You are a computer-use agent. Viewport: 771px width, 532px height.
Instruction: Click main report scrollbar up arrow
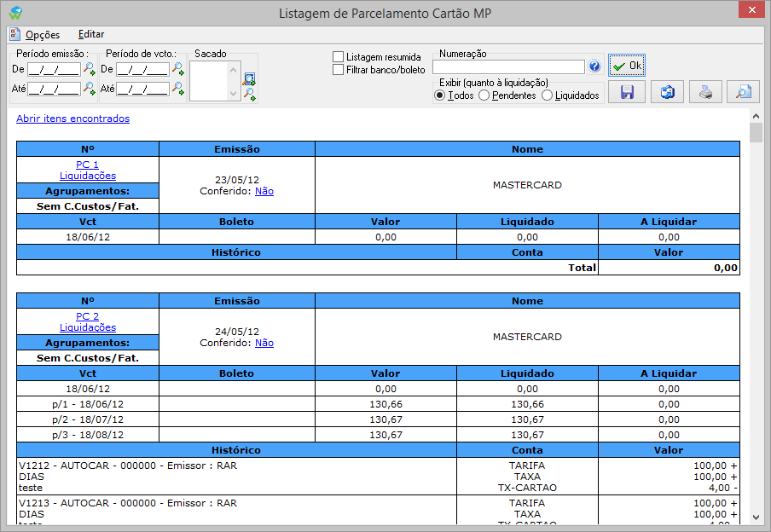(756, 116)
